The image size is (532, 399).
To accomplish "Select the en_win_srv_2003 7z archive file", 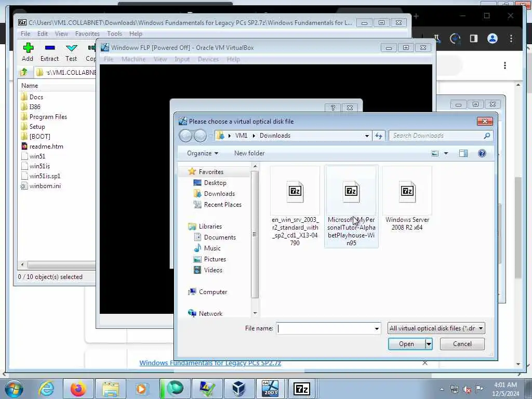I will [295, 206].
